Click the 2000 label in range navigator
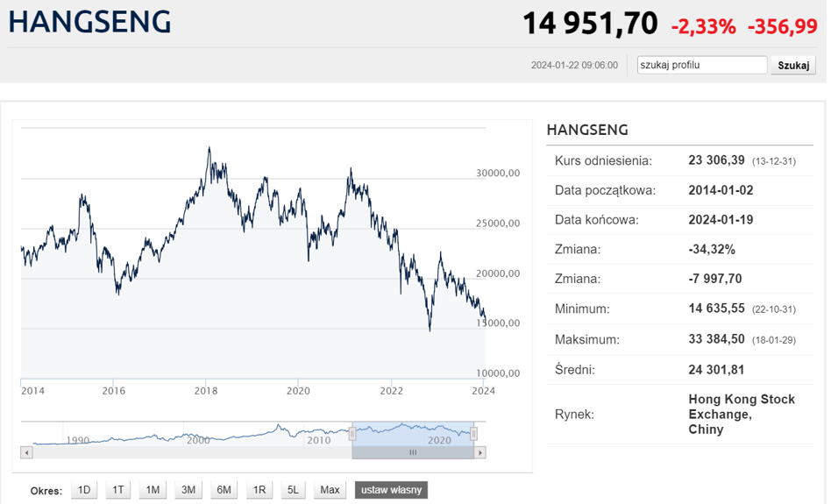The height and width of the screenshot is (504, 831). (198, 440)
